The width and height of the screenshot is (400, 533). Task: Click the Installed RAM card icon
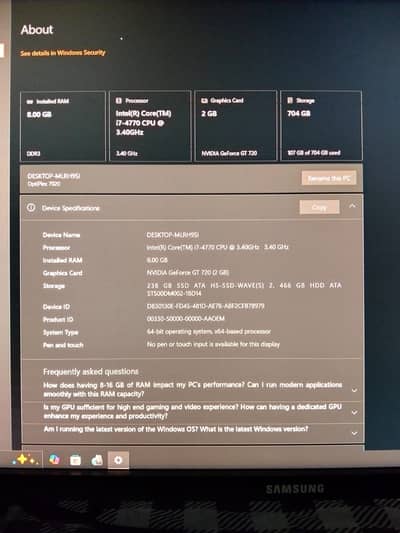30,101
